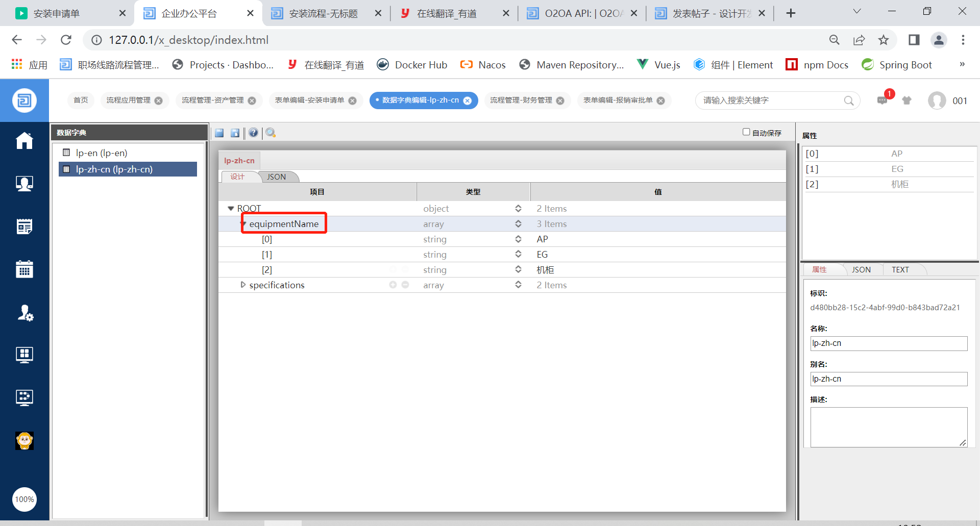Open the calendar icon in sidebar
This screenshot has height=526, width=980.
tap(24, 269)
